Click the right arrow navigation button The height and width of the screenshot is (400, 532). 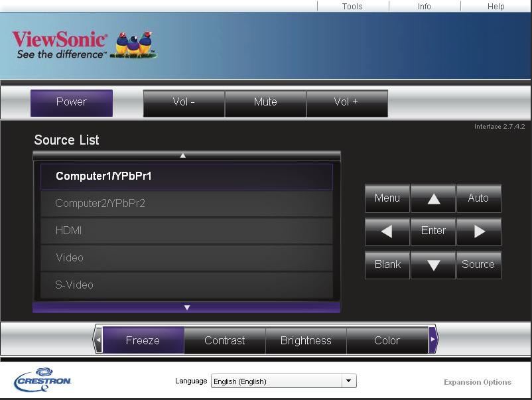coord(479,232)
